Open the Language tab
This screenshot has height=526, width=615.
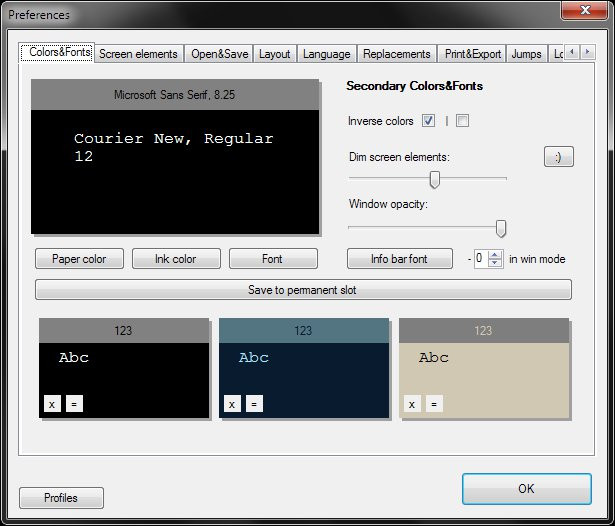(326, 54)
